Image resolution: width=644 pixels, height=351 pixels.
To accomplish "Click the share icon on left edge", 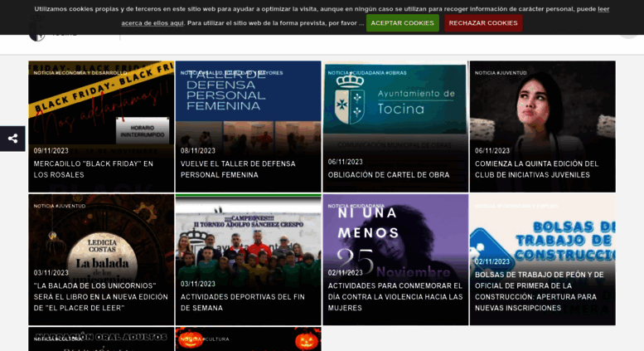I will 12,139.
